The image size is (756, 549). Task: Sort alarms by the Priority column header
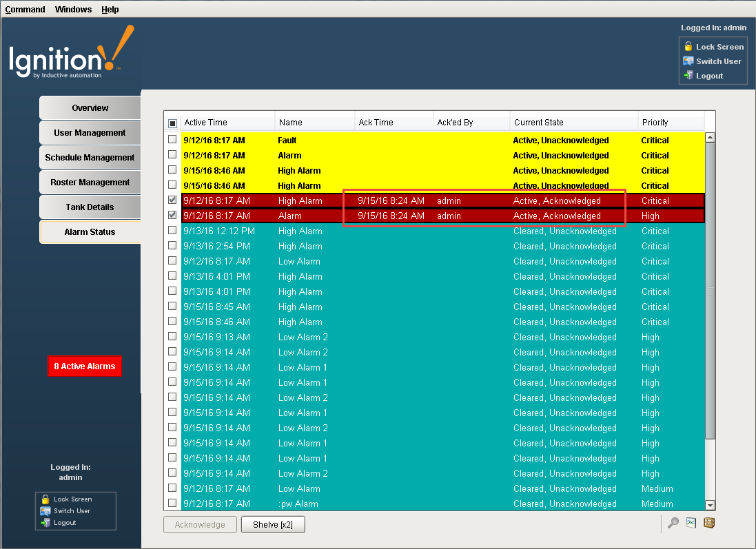653,121
